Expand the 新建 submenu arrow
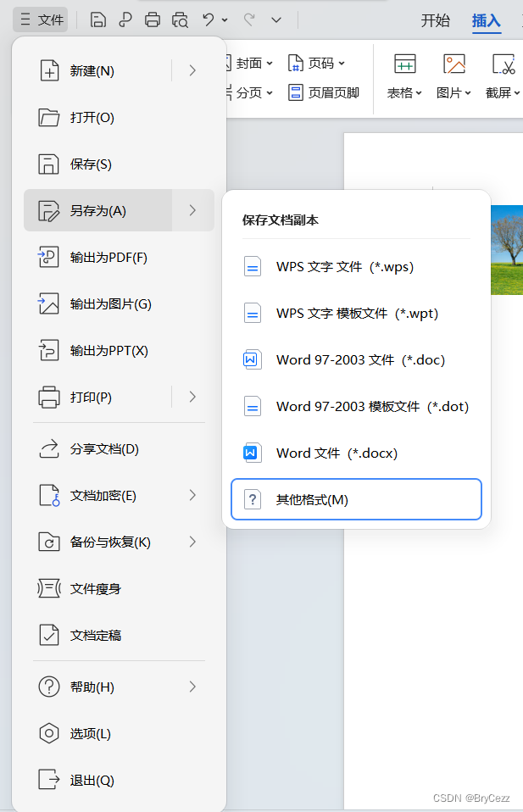The height and width of the screenshot is (812, 523). [192, 70]
